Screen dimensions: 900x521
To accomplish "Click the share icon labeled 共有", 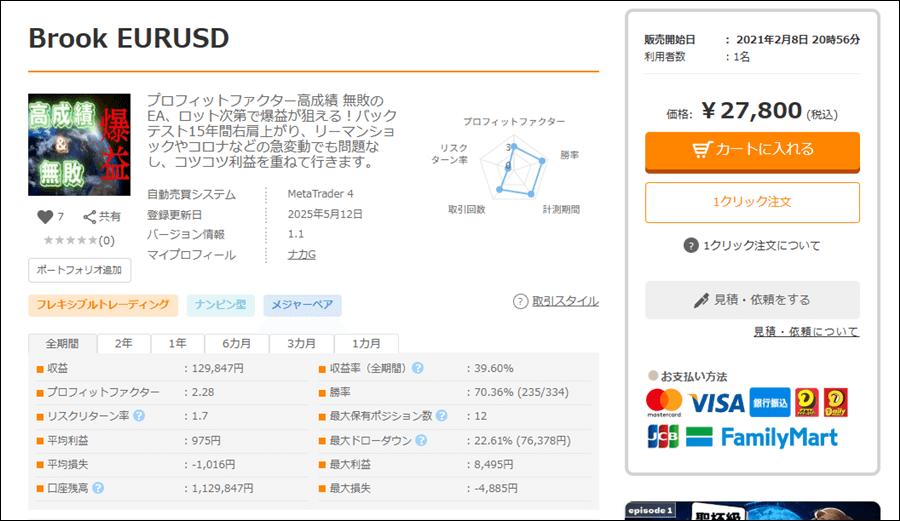I will pyautogui.click(x=90, y=217).
